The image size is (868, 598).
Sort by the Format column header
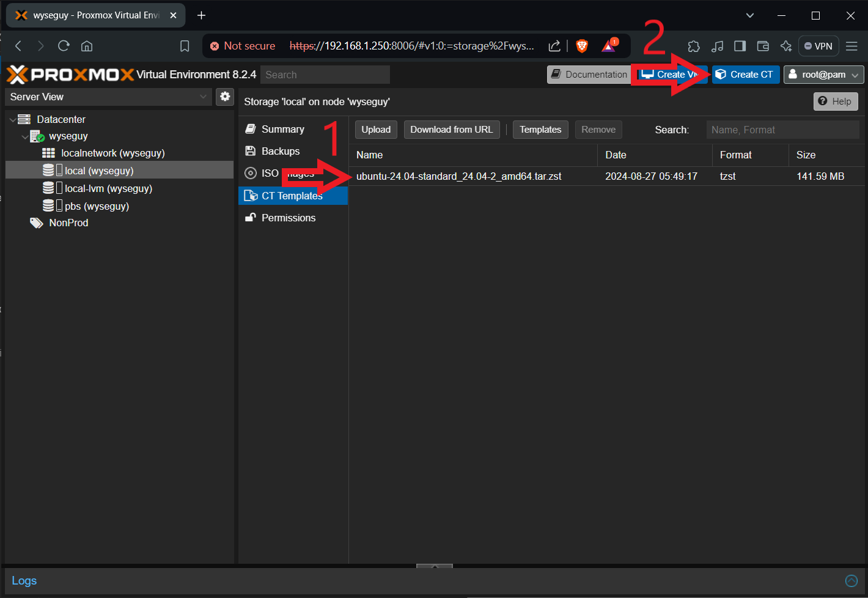tap(751, 155)
